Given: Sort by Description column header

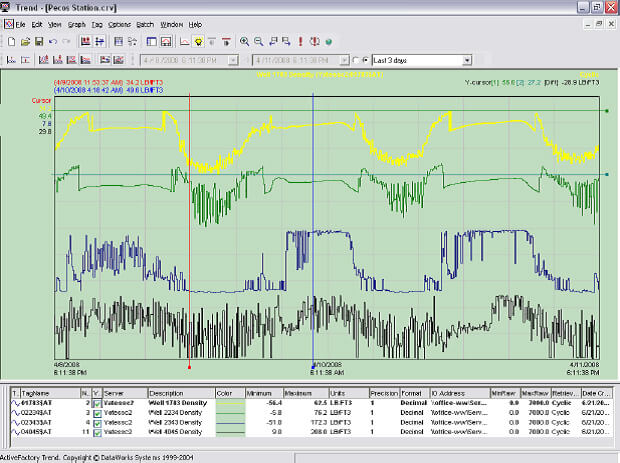Looking at the screenshot, I should click(181, 393).
